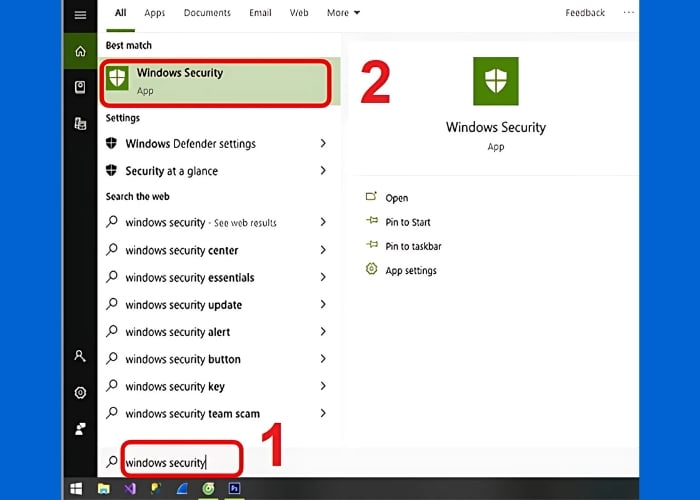Click the large Windows Security shield icon
The width and height of the screenshot is (700, 500).
point(496,82)
